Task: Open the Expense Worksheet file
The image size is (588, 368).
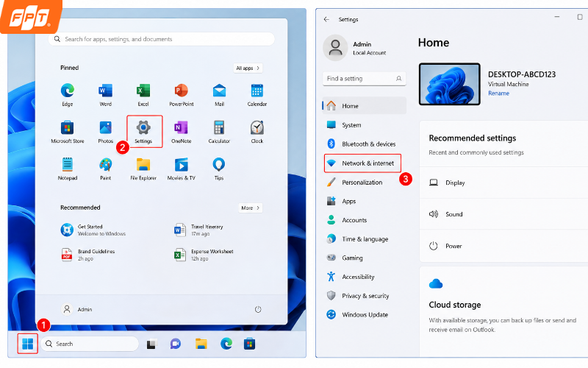Action: pyautogui.click(x=204, y=255)
